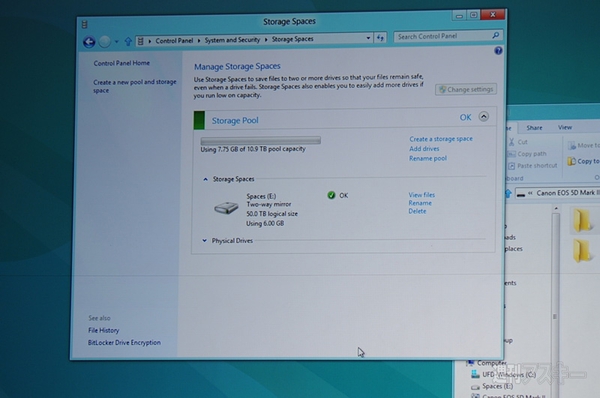Go back with the blue Back arrow
The height and width of the screenshot is (398, 600).
[89, 42]
